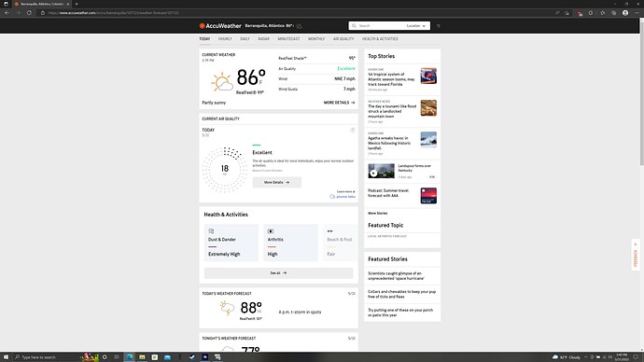Click the Windows Start button
Screen dimensions: 644x362
tap(7, 357)
